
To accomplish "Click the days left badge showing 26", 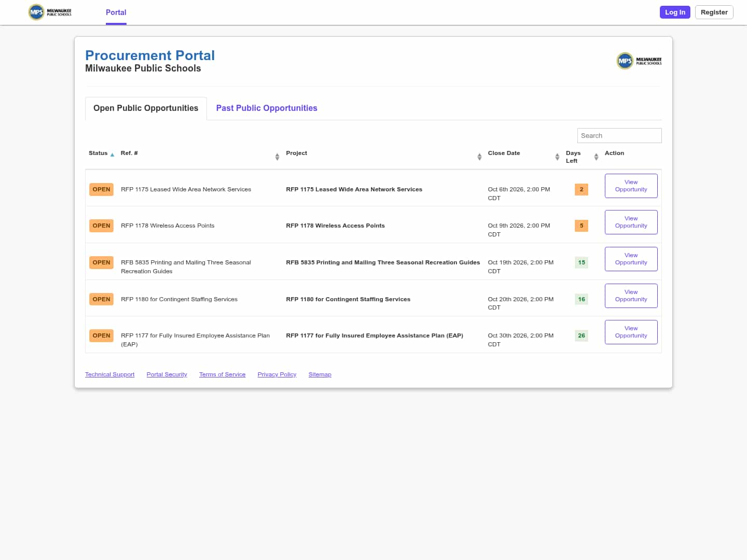I will pos(582,335).
